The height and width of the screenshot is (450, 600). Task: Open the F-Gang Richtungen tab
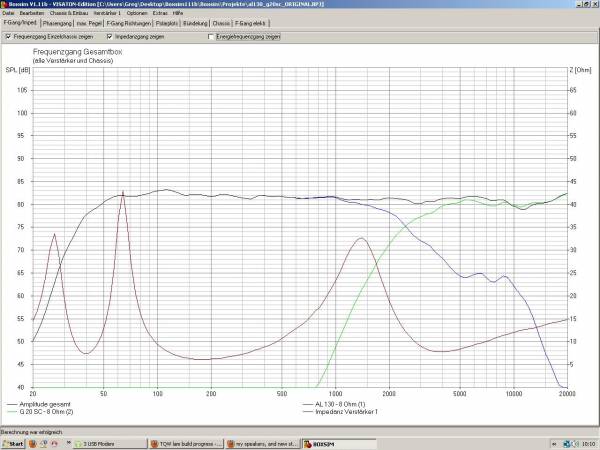click(x=129, y=23)
